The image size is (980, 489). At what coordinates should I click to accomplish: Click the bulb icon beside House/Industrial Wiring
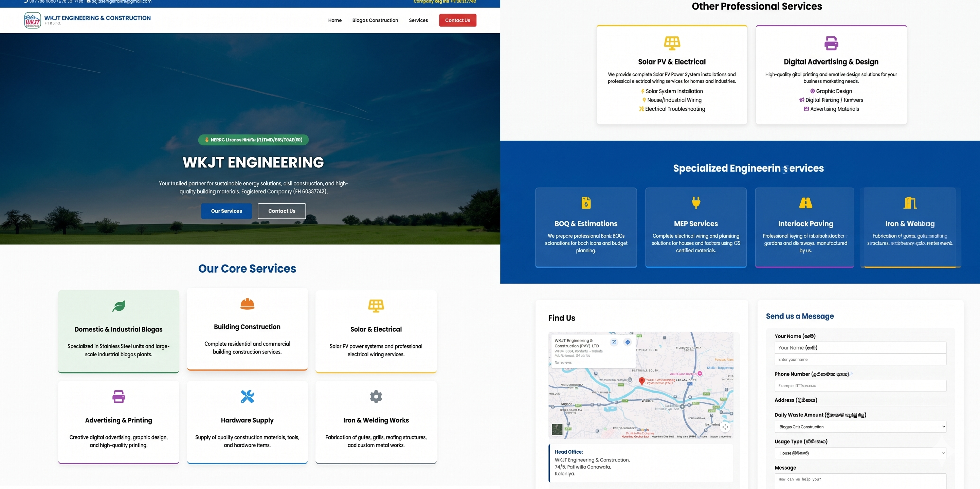click(644, 100)
